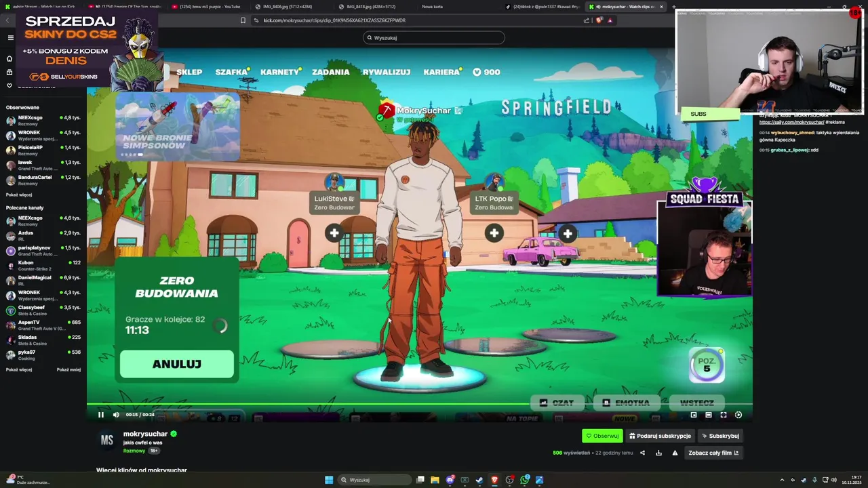Open Kubon recommended channel
The image size is (868, 488).
(x=43, y=265)
